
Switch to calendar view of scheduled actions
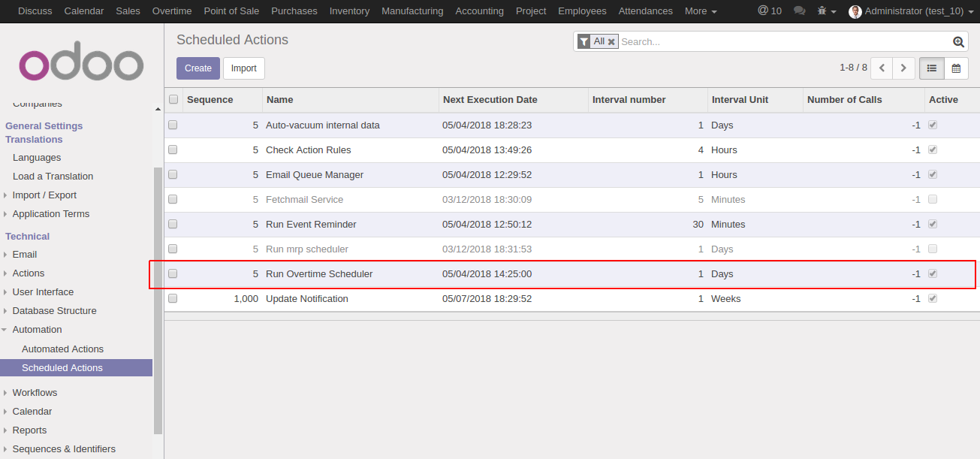click(956, 68)
